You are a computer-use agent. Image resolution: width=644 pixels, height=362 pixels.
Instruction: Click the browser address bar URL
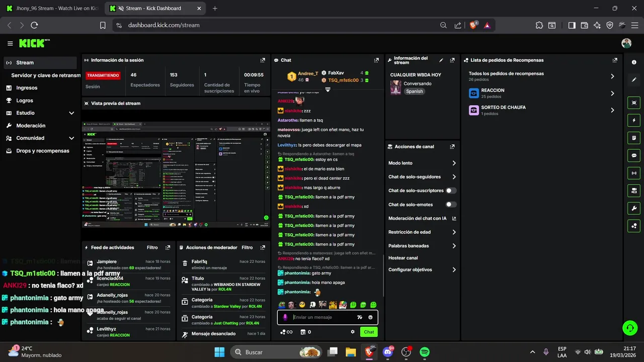(164, 25)
